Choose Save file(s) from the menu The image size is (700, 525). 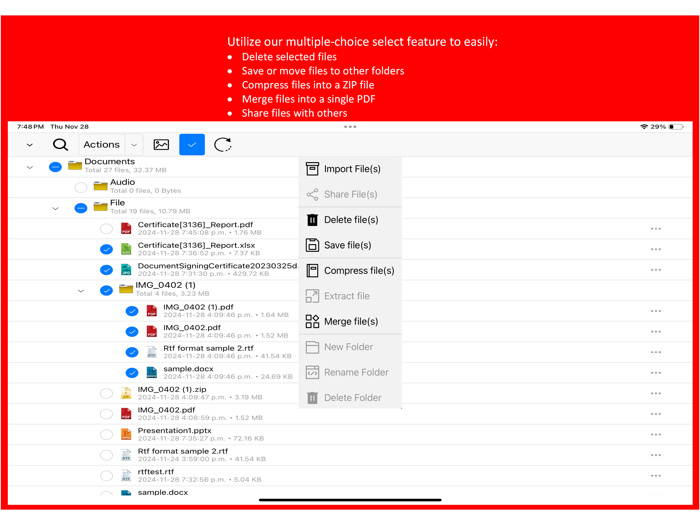(350, 245)
